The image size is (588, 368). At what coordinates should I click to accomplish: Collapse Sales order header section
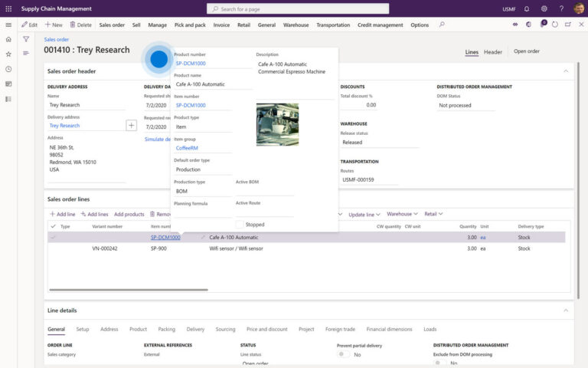click(566, 71)
